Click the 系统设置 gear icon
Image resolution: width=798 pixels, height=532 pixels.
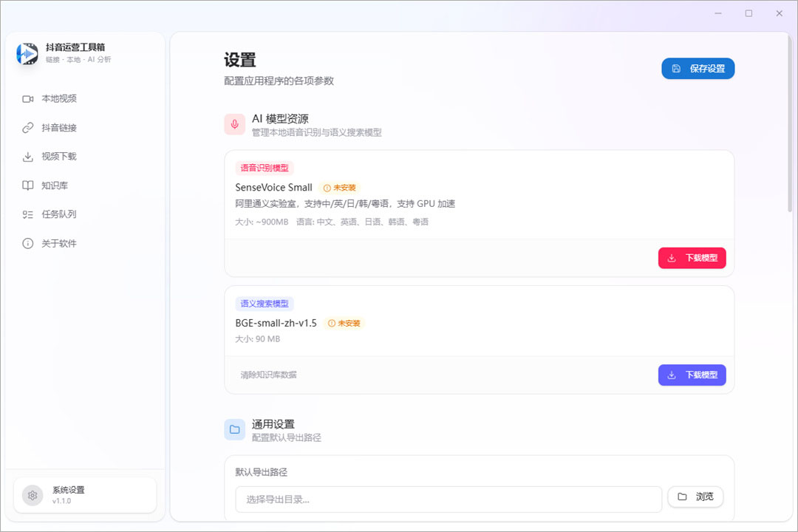tap(31, 495)
